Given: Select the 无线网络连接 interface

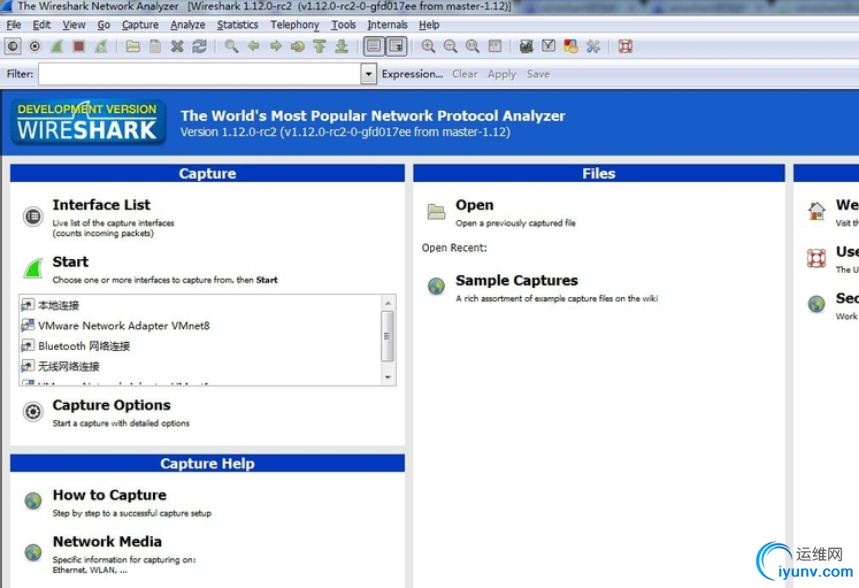Looking at the screenshot, I should pos(68,366).
